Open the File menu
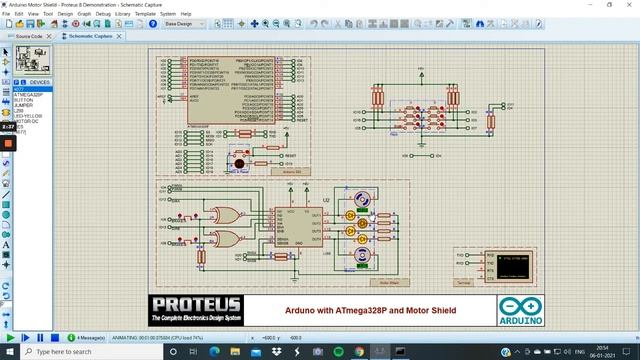 [x=6, y=14]
